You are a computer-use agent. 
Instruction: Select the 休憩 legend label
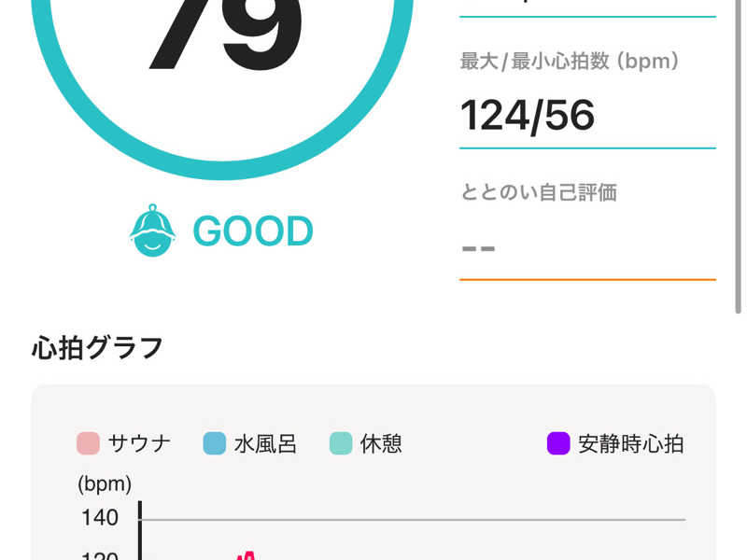[381, 443]
